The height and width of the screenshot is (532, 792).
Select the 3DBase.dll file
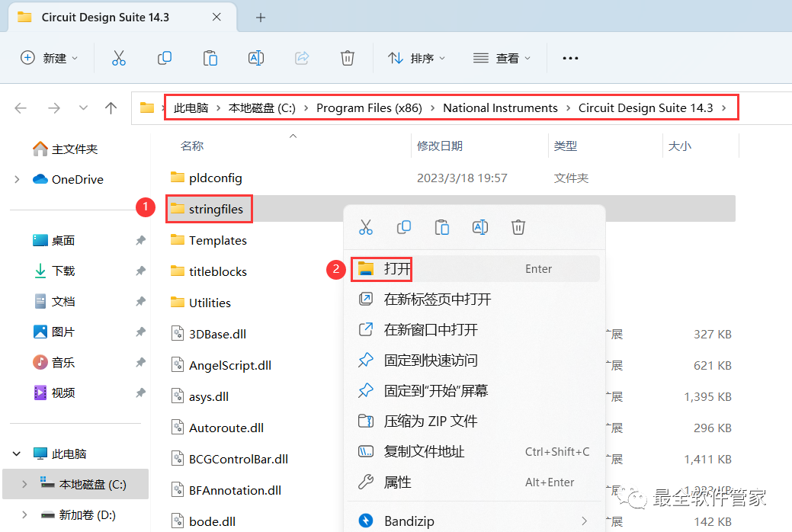(209, 334)
